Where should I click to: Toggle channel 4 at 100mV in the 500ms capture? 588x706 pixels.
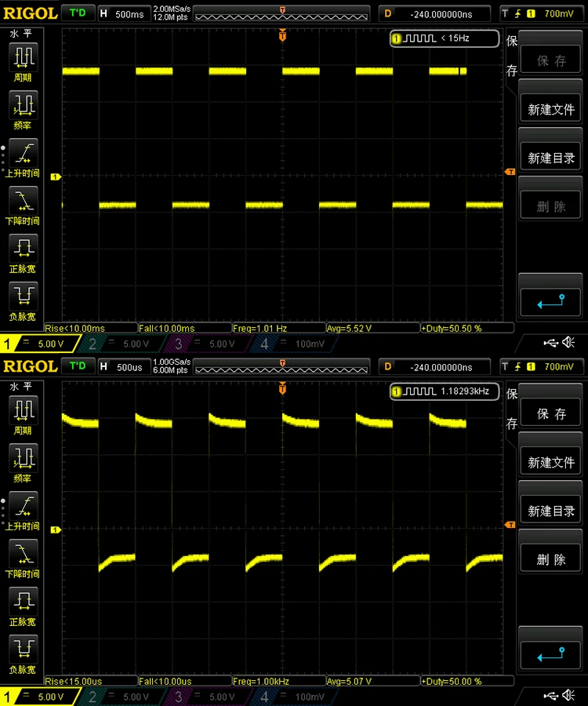[x=293, y=344]
